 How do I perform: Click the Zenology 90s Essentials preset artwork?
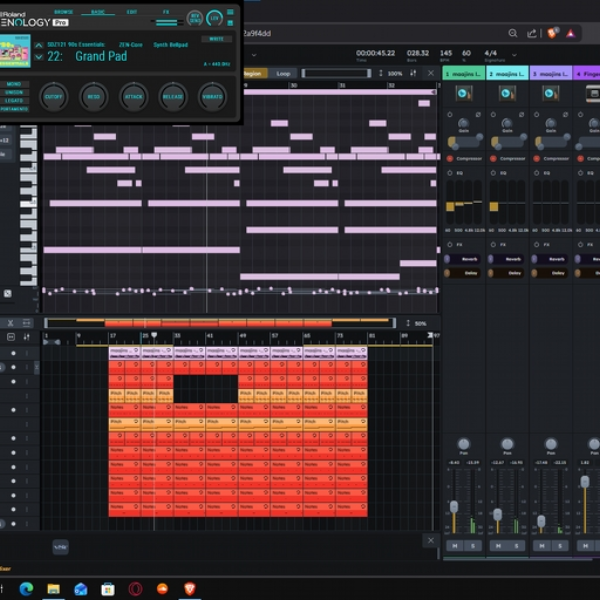[15, 51]
